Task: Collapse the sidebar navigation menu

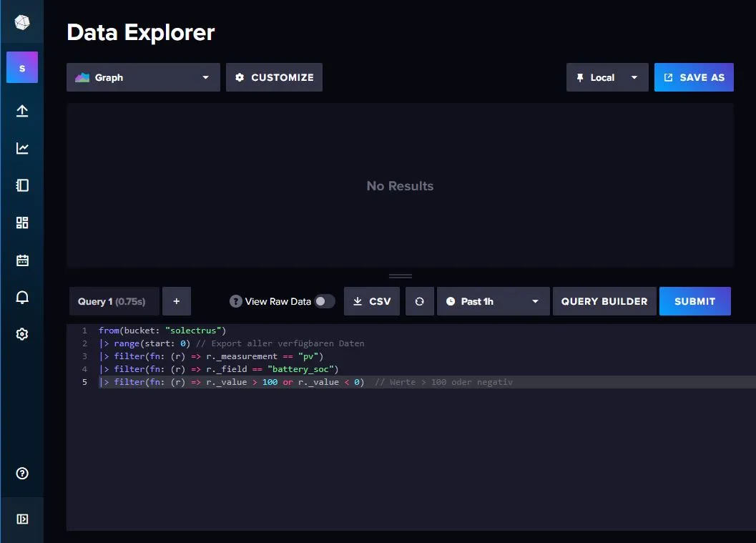Action: point(22,519)
